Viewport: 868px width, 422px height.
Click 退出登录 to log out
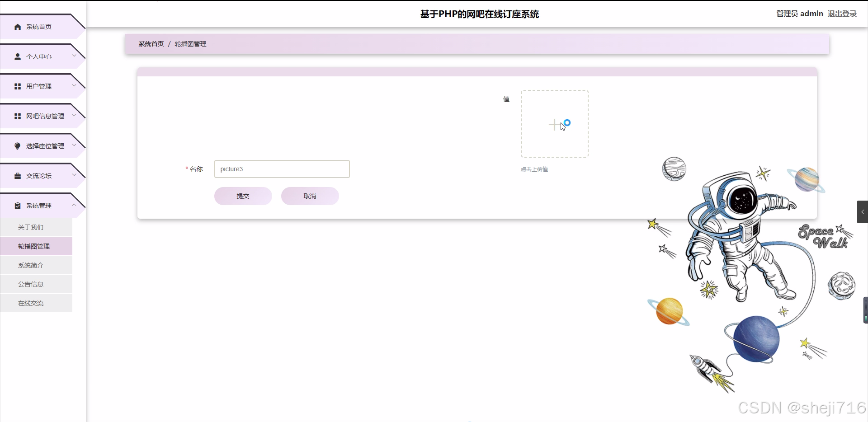842,14
